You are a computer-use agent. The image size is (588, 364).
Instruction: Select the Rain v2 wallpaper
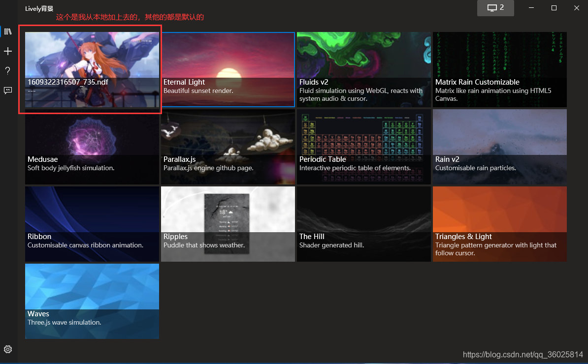click(500, 147)
